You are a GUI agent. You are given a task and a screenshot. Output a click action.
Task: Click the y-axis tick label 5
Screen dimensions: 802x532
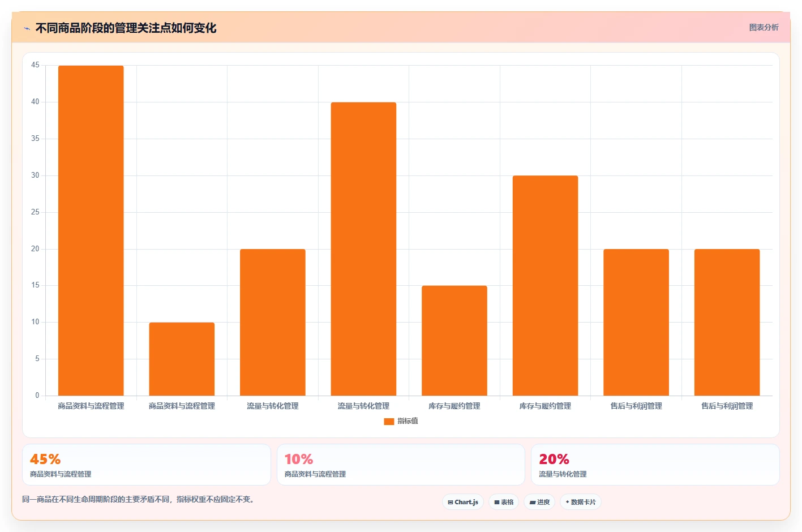[x=37, y=359]
